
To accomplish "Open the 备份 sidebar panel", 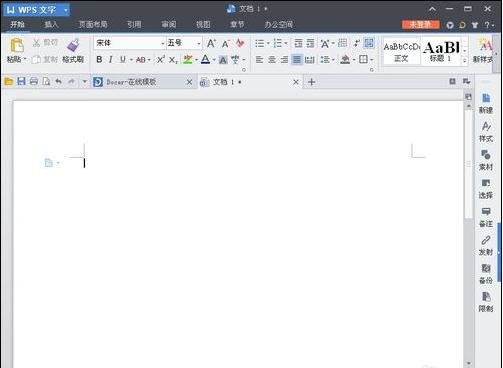I will [x=486, y=274].
